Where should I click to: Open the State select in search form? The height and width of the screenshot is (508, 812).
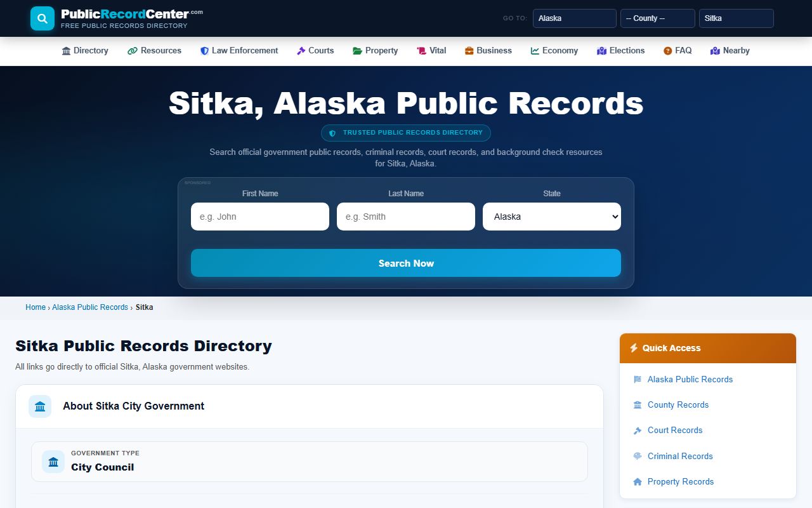(552, 217)
